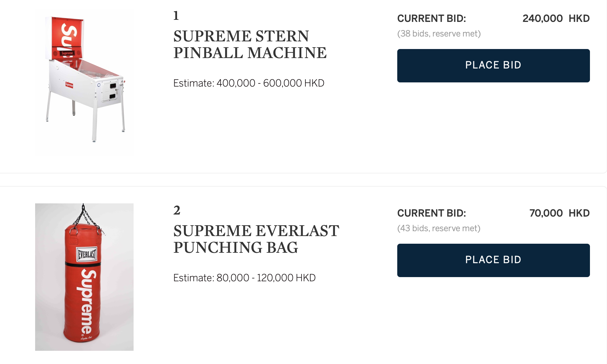The height and width of the screenshot is (364, 607).
Task: Select the 38 bids, reserve met text
Action: coord(439,34)
